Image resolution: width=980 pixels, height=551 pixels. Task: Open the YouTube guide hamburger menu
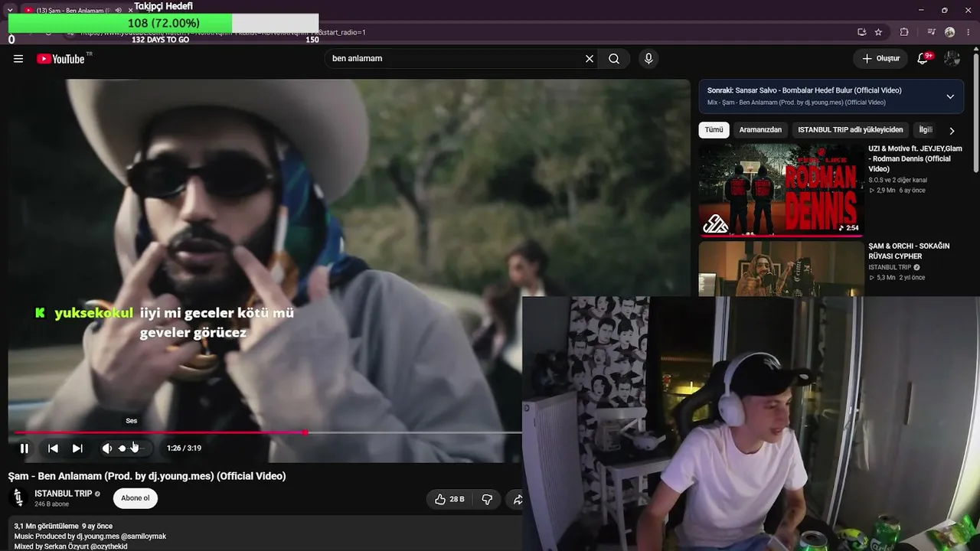coord(18,59)
